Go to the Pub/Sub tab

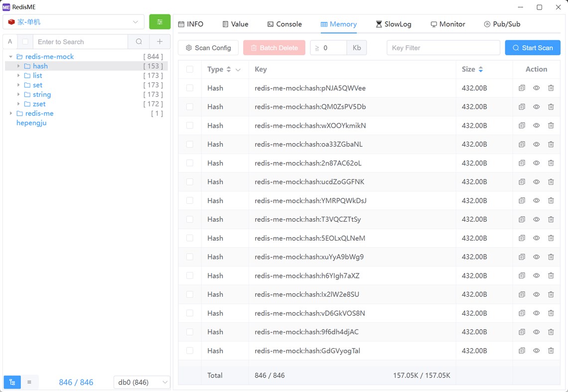click(x=502, y=24)
